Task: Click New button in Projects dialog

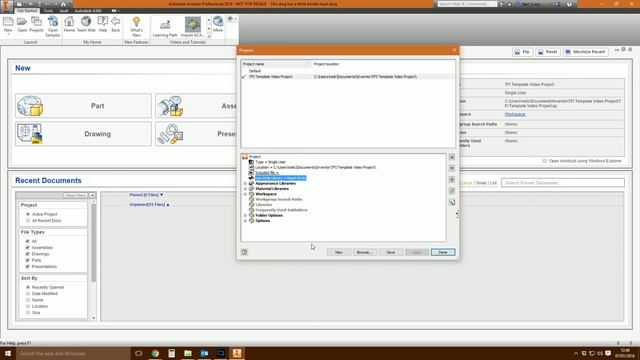Action: tap(339, 252)
